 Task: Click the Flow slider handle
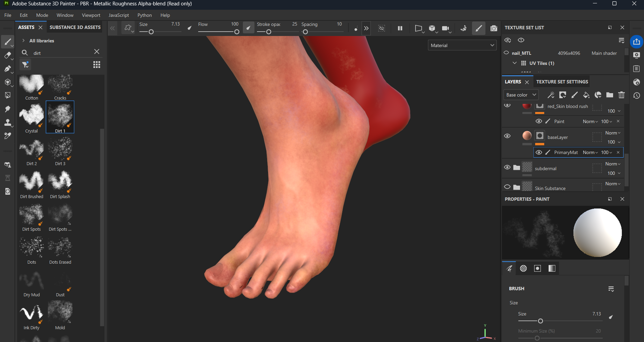[x=237, y=32]
